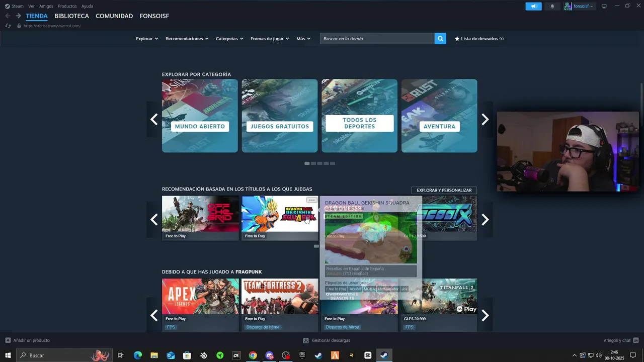This screenshot has height=362, width=644.
Task: Expand the Más dropdown
Action: click(303, 39)
